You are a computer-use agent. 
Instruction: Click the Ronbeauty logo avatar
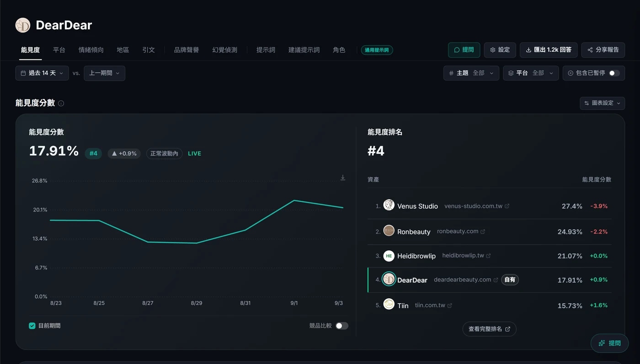(389, 231)
